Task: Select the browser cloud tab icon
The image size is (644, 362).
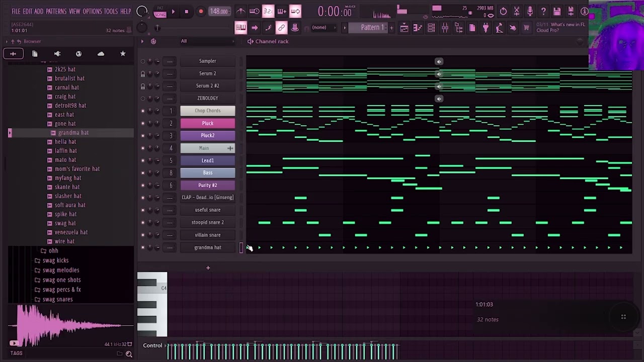Action: [101, 54]
